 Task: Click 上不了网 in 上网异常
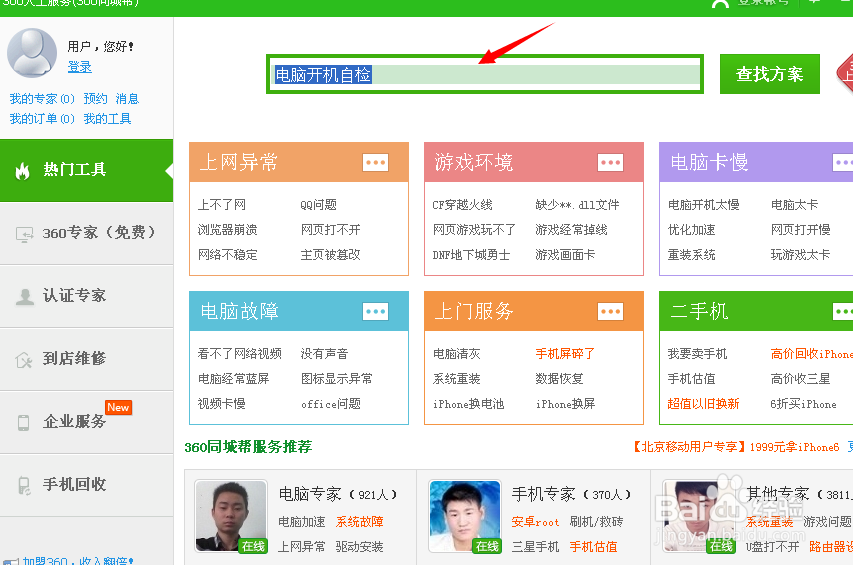tap(221, 205)
